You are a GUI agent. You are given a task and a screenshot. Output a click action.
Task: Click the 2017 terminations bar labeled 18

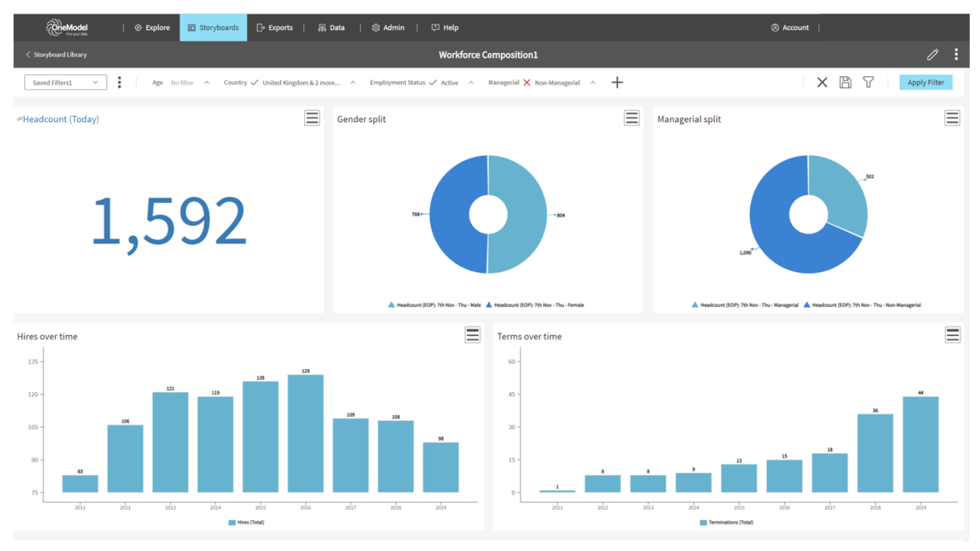(829, 473)
